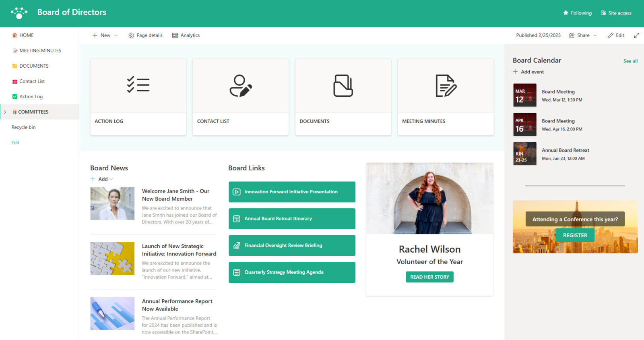Click the expand to full screen arrows icon

[x=637, y=35]
